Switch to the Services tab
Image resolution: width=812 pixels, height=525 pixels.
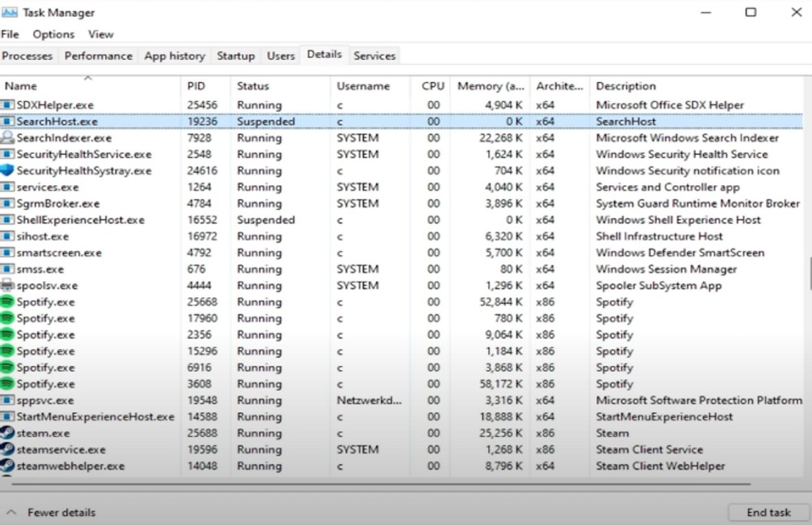[374, 56]
